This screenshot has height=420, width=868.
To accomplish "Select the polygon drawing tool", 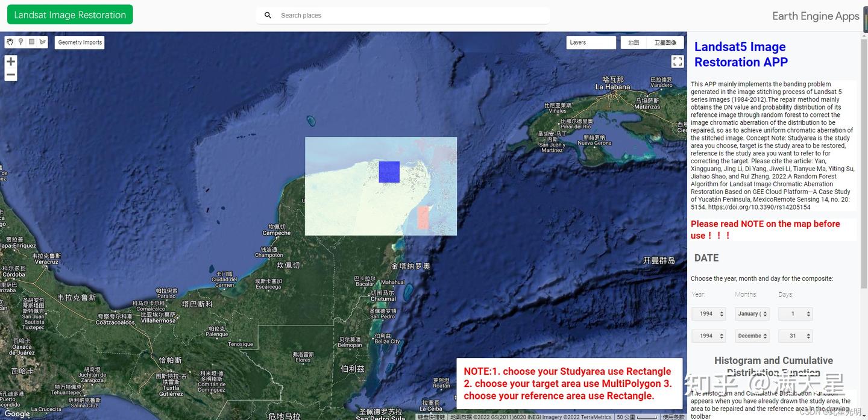I will (42, 42).
